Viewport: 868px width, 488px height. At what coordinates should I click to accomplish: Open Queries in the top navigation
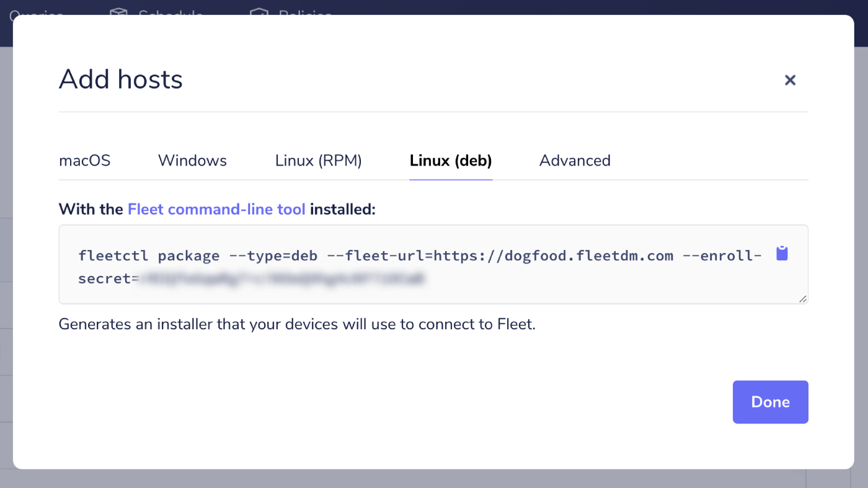pyautogui.click(x=36, y=12)
